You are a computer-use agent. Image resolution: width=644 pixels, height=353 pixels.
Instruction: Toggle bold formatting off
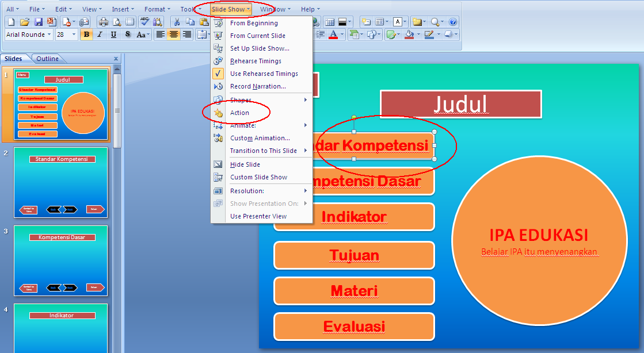(x=86, y=34)
